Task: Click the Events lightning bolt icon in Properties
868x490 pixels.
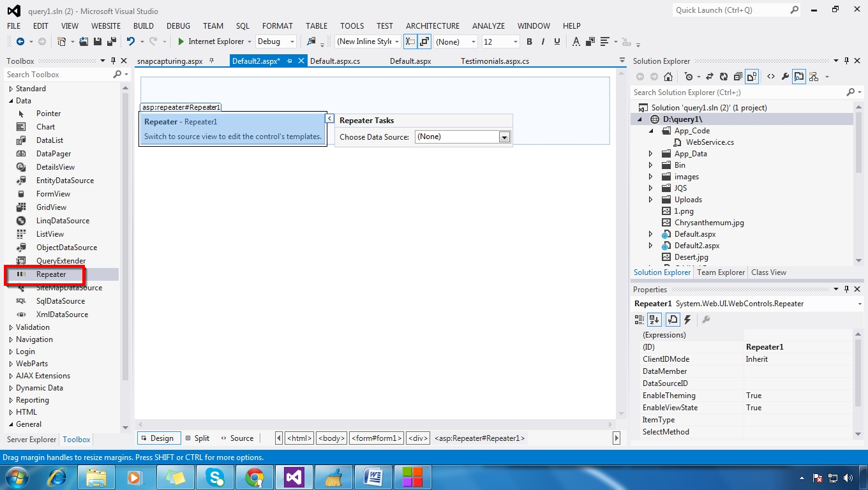Action: pyautogui.click(x=687, y=320)
